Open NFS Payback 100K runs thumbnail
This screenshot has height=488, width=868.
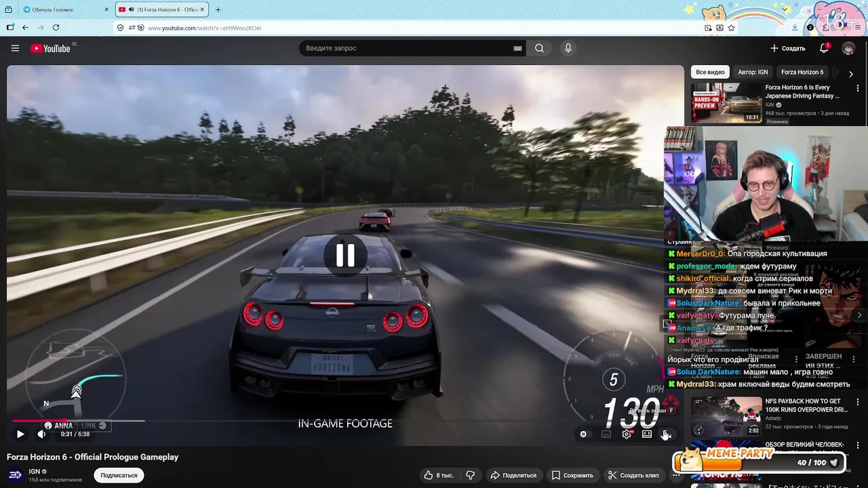(726, 416)
